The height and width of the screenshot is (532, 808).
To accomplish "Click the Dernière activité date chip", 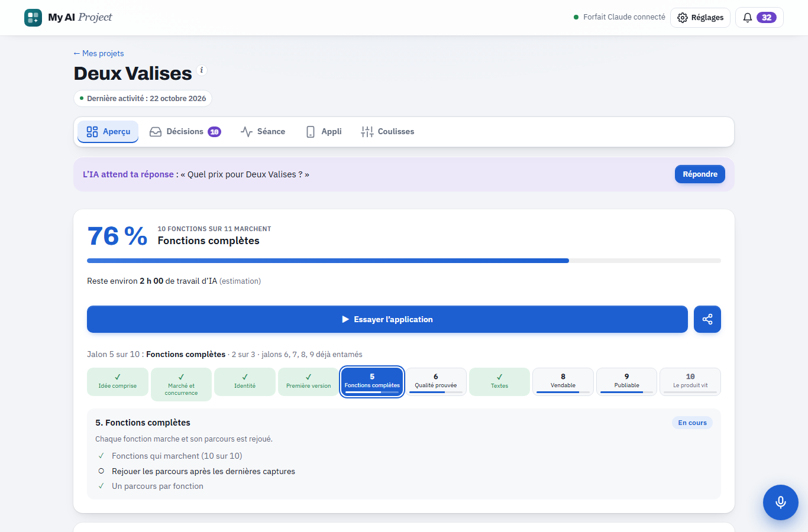I will click(143, 99).
